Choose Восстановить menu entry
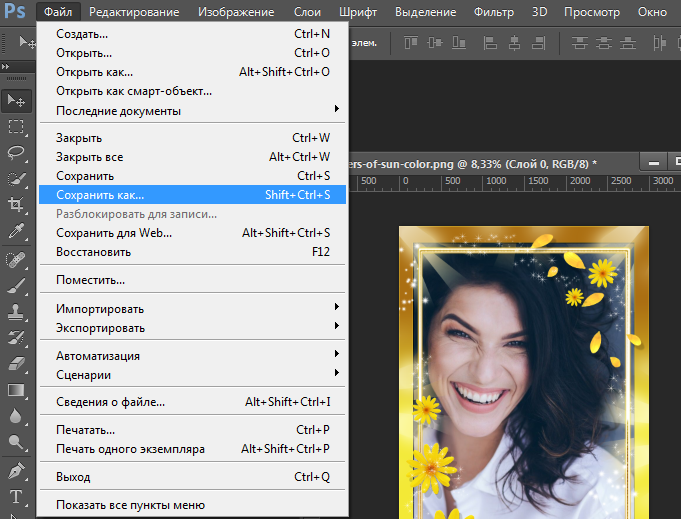Image resolution: width=681 pixels, height=519 pixels. click(x=192, y=252)
